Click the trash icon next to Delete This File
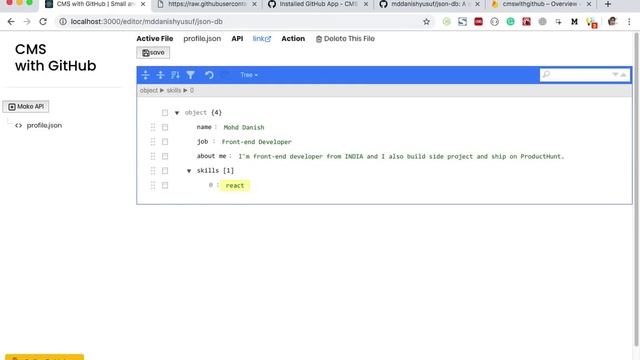 tap(319, 39)
